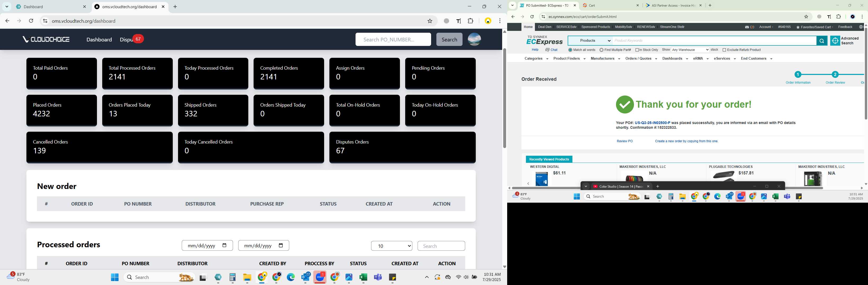
Task: Open calendar picker of first Processed orders date
Action: click(x=225, y=245)
